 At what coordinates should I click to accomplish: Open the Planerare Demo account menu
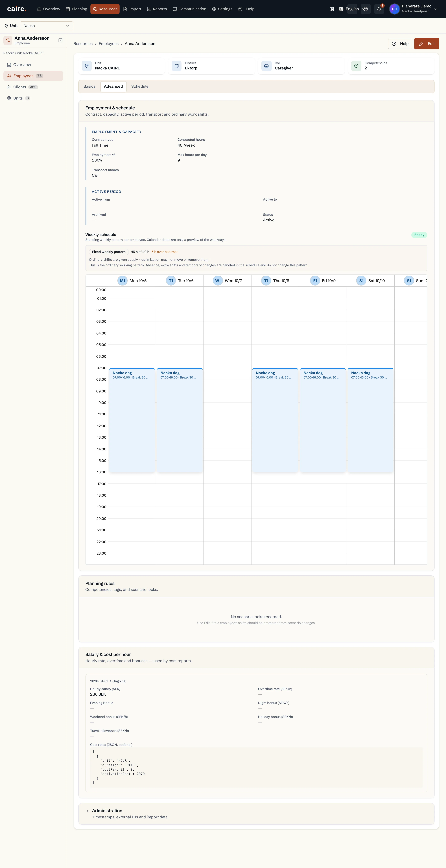[x=414, y=9]
